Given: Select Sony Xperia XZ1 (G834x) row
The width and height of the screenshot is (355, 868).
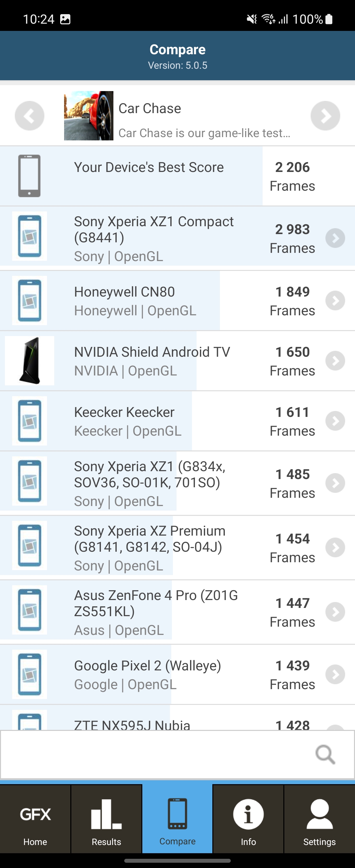Looking at the screenshot, I should coord(150,483).
